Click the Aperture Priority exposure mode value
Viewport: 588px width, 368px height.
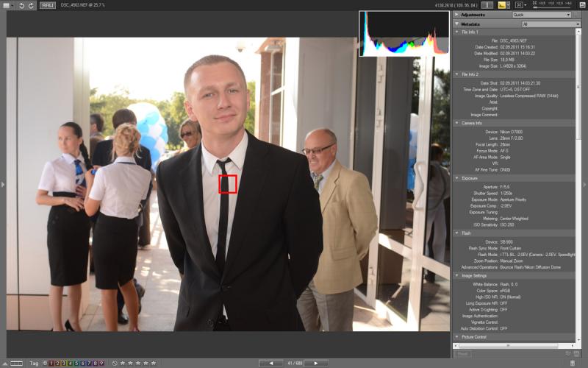pyautogui.click(x=513, y=199)
